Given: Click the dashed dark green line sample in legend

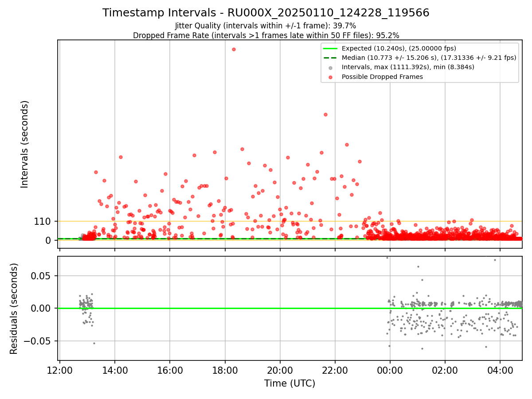Looking at the screenshot, I should [x=330, y=58].
